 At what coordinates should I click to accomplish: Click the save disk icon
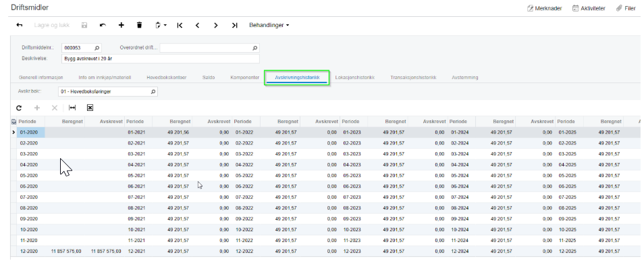(x=84, y=25)
